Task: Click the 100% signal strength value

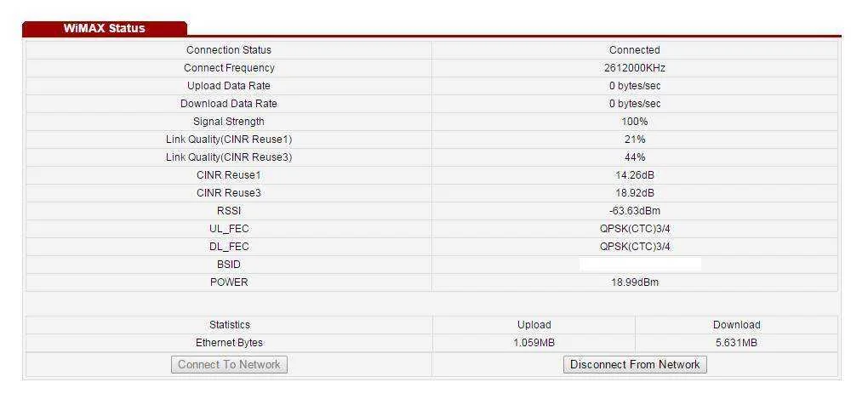Action: pyautogui.click(x=634, y=121)
